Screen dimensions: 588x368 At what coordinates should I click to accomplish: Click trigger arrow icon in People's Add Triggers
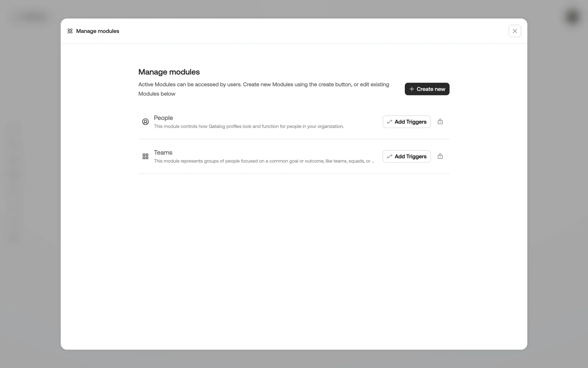(390, 122)
